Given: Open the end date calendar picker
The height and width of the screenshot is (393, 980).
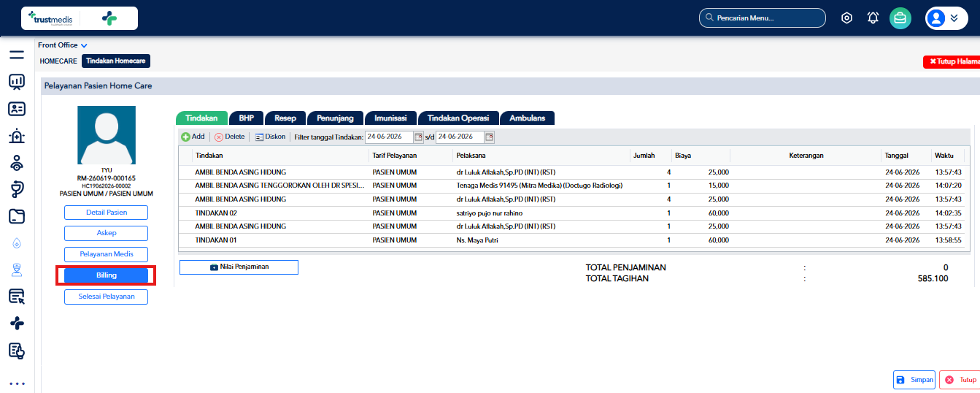Looking at the screenshot, I should pos(489,137).
